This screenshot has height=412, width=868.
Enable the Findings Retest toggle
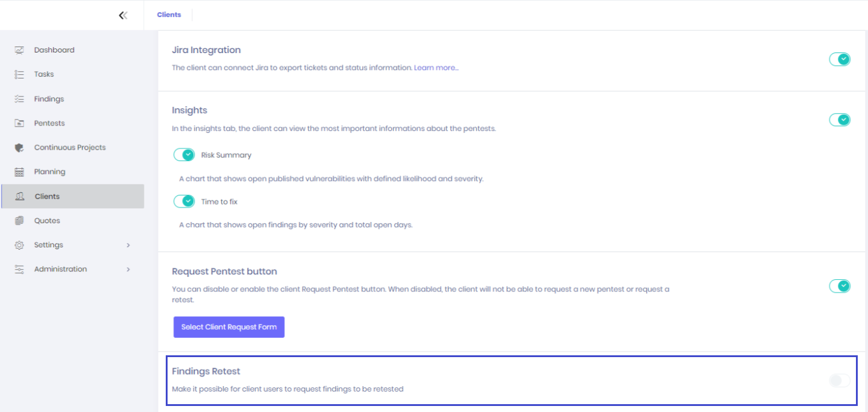point(839,380)
